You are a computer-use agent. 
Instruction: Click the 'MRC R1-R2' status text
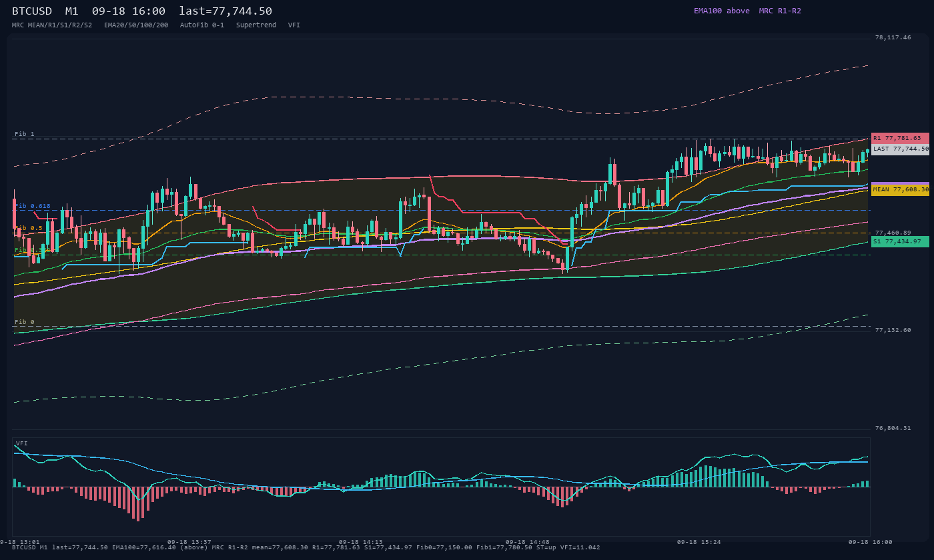pos(780,11)
